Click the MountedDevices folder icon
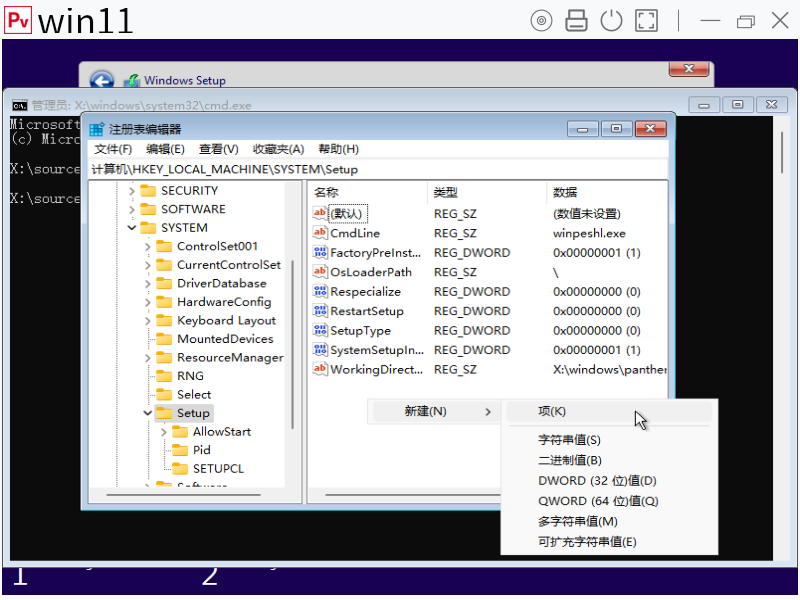This screenshot has width=800, height=600. 164,339
